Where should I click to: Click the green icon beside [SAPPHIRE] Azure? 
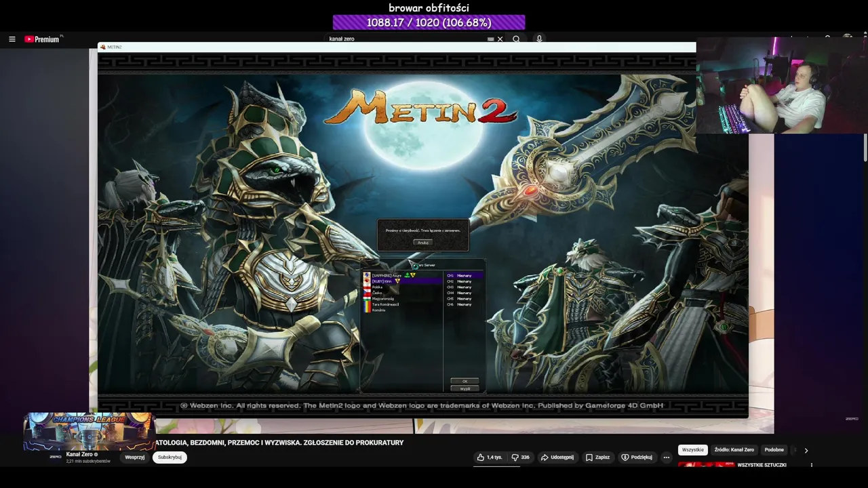coord(407,275)
